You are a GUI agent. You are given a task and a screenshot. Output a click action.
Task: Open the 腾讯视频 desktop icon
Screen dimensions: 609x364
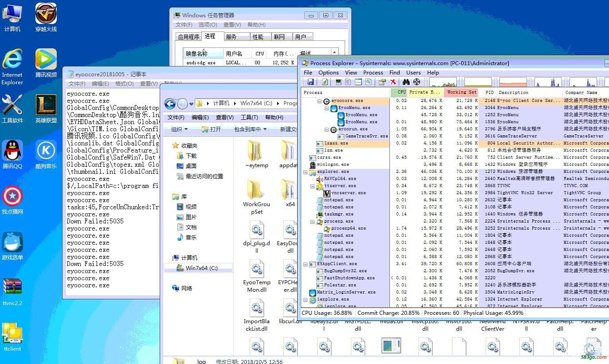click(46, 63)
